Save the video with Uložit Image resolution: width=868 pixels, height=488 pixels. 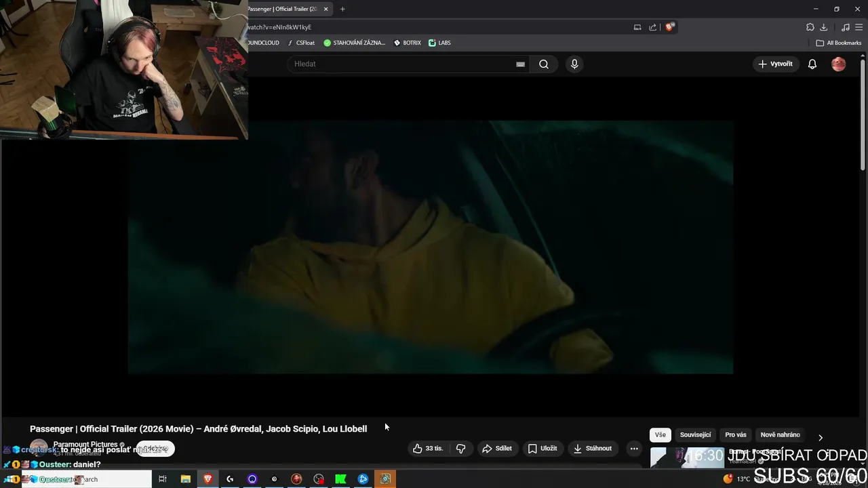542,448
